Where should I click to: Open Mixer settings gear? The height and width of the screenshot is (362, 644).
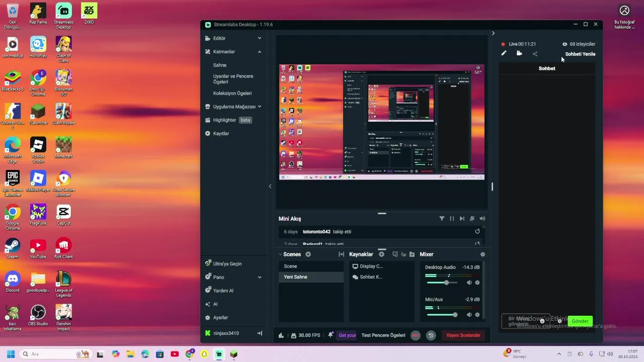point(482,254)
